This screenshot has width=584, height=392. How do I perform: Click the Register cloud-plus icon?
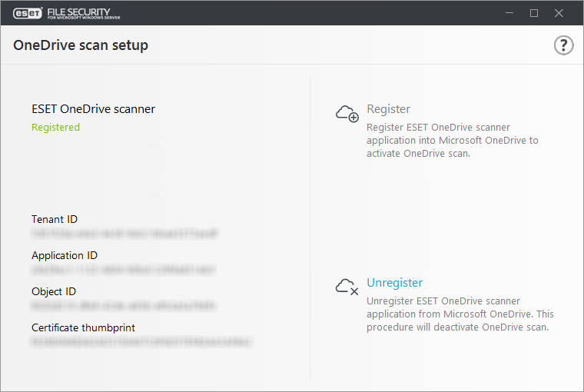point(347,114)
